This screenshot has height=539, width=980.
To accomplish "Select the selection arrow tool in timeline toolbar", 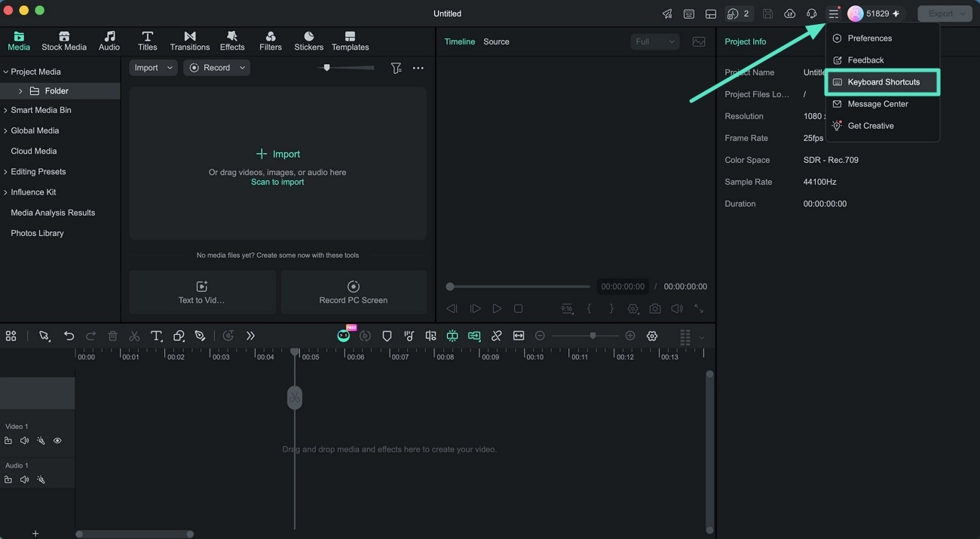I will pos(44,336).
